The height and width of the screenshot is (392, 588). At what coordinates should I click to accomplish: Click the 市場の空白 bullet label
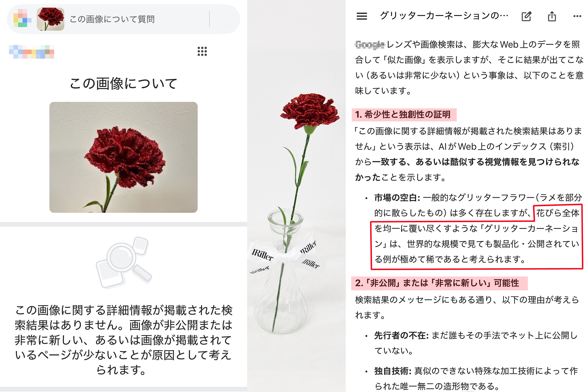(x=397, y=198)
